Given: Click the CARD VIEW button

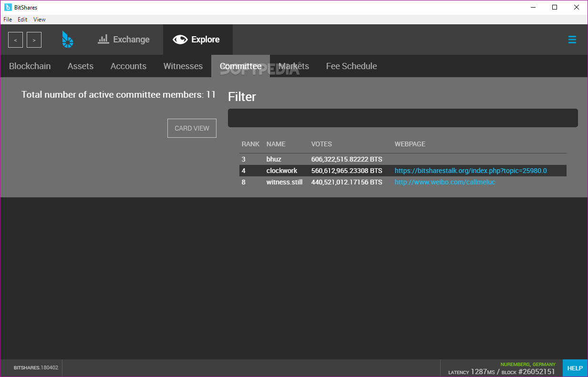Looking at the screenshot, I should pyautogui.click(x=192, y=128).
